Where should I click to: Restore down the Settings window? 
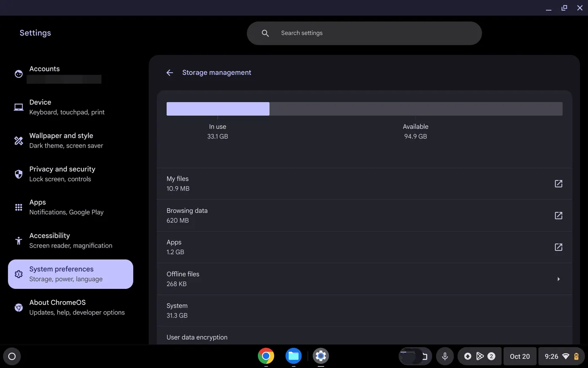pyautogui.click(x=564, y=8)
